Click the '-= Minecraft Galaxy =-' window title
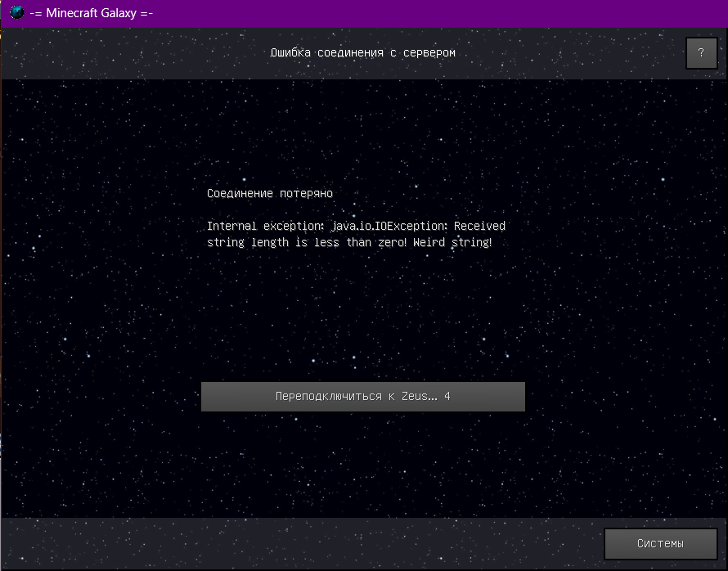 [92, 13]
